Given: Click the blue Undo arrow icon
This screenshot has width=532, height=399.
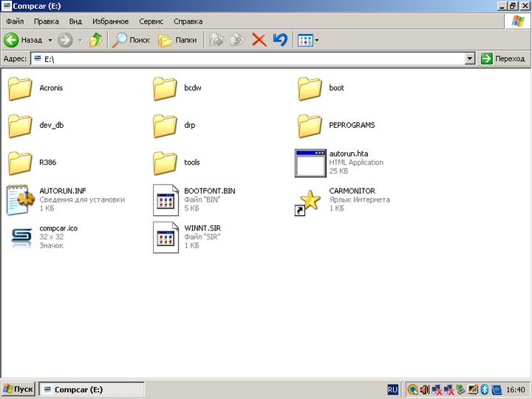Looking at the screenshot, I should pyautogui.click(x=279, y=40).
